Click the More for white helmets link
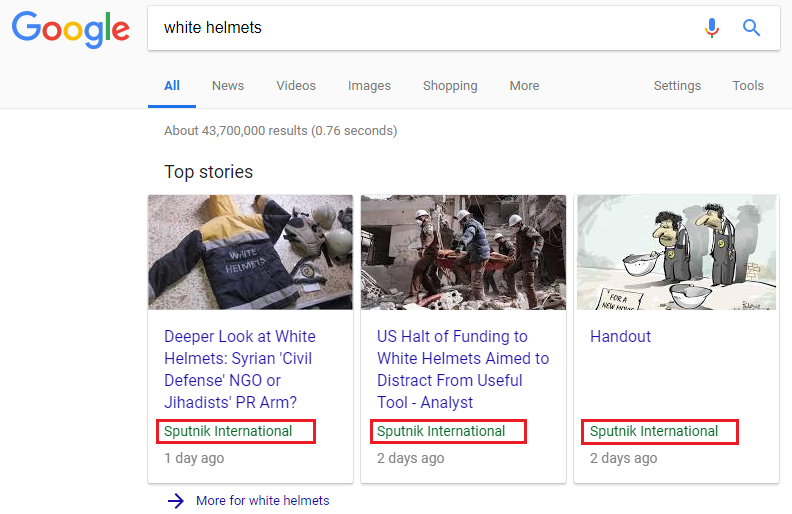The width and height of the screenshot is (792, 514). coord(263,500)
